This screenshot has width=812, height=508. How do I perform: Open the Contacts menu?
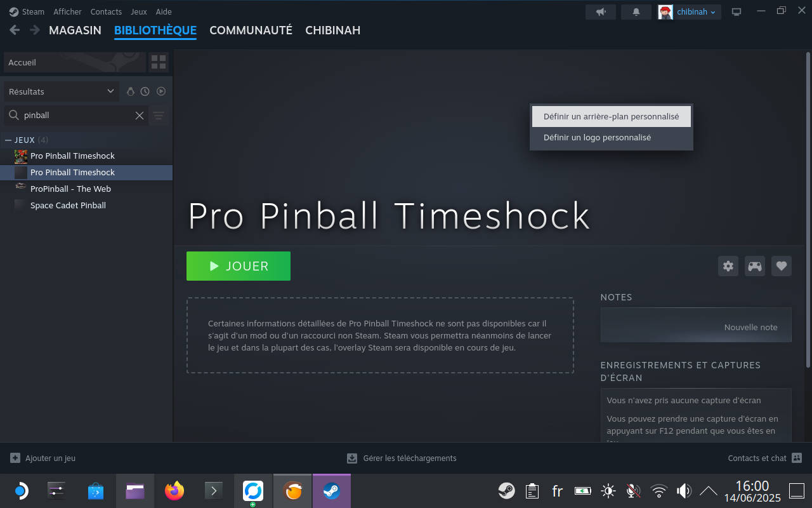[x=106, y=11]
